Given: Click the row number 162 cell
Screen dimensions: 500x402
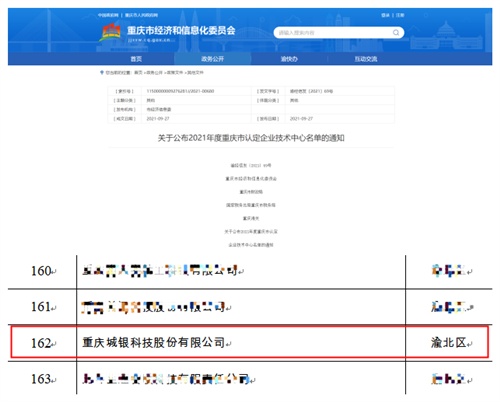Looking at the screenshot, I should pyautogui.click(x=42, y=343).
